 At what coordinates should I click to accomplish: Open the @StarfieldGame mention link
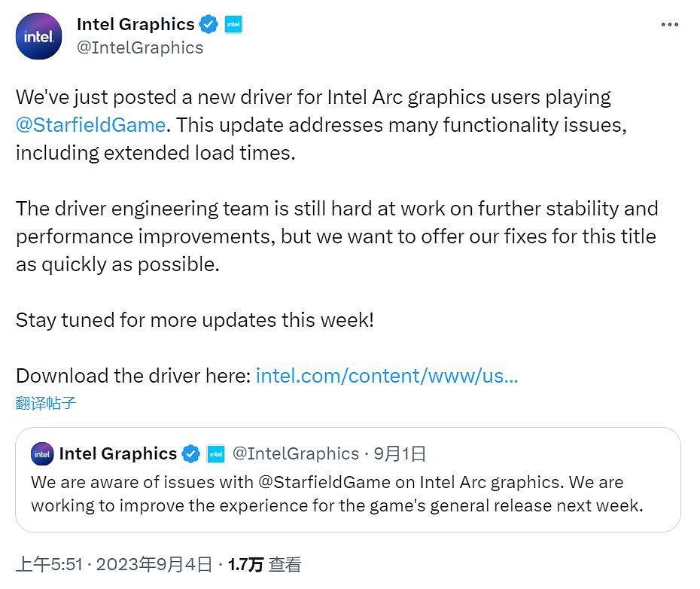coord(90,124)
